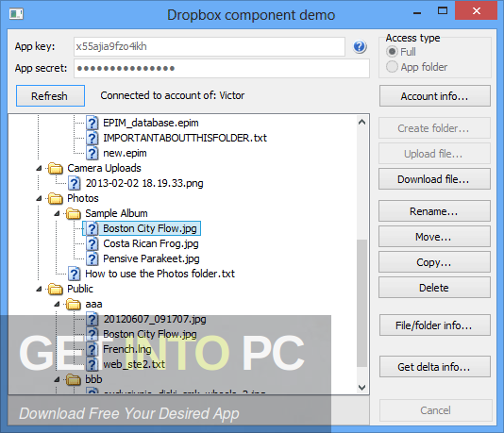Click the application icon in the title bar
This screenshot has width=504, height=433.
click(16, 14)
